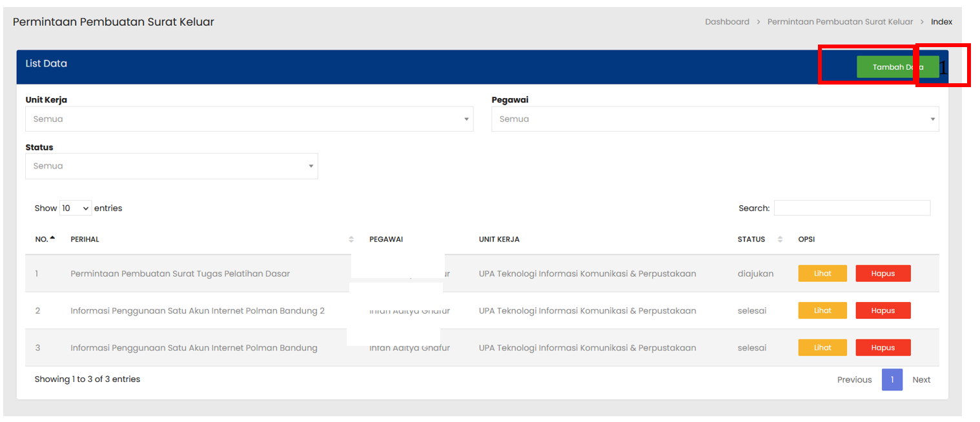Click Lihat for the Surat Tugas Pelatihan Dasar row

coord(822,274)
